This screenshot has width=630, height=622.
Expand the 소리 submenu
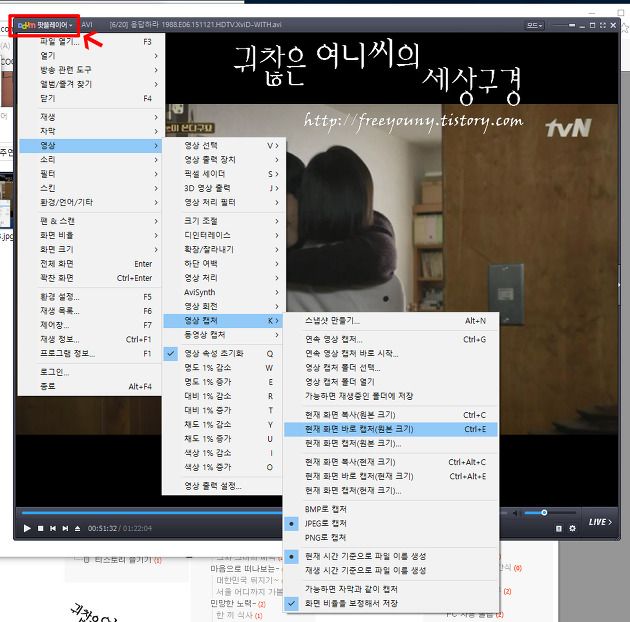[91, 160]
